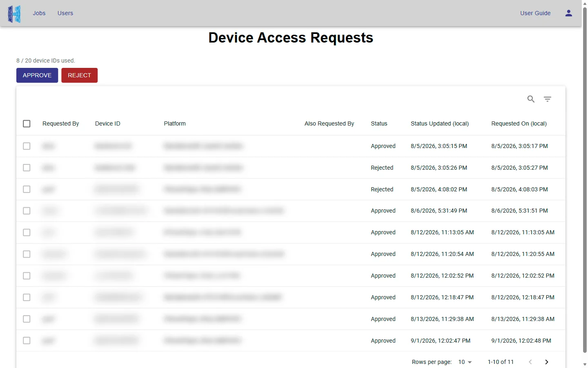This screenshot has height=368, width=588.
Task: Sort by Device ID column header
Action: pyautogui.click(x=107, y=123)
